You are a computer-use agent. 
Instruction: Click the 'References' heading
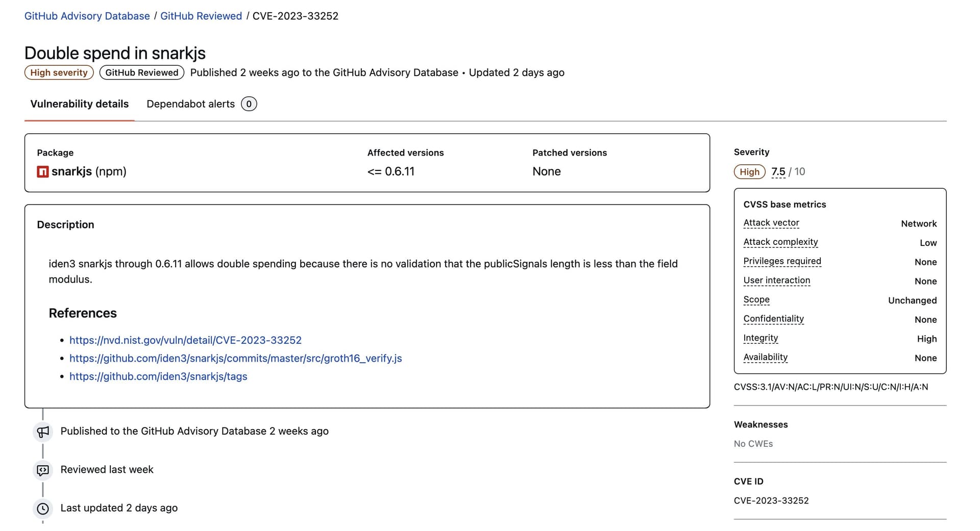(x=83, y=313)
